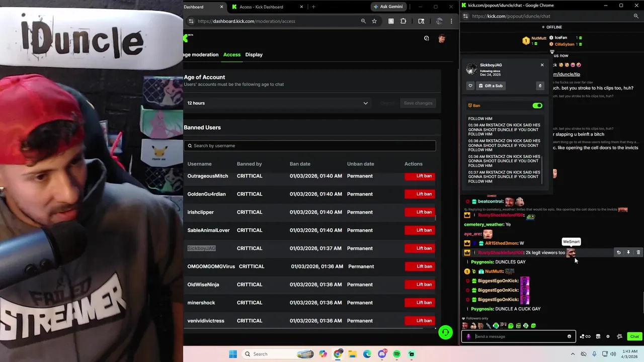Click the Ask Gemini button
Image resolution: width=644 pixels, height=362 pixels.
pos(389,7)
